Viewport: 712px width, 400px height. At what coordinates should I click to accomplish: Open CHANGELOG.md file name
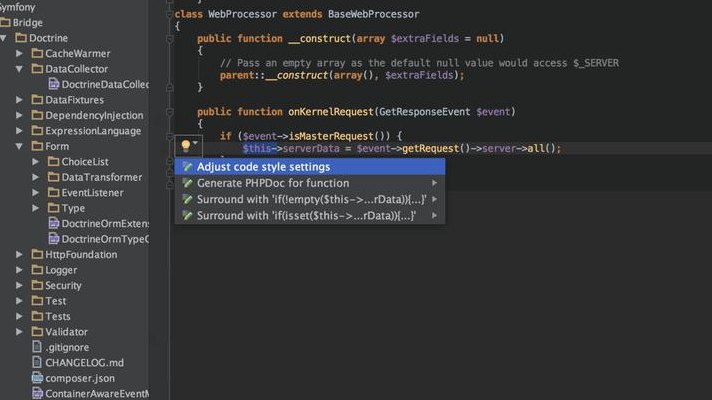84,363
